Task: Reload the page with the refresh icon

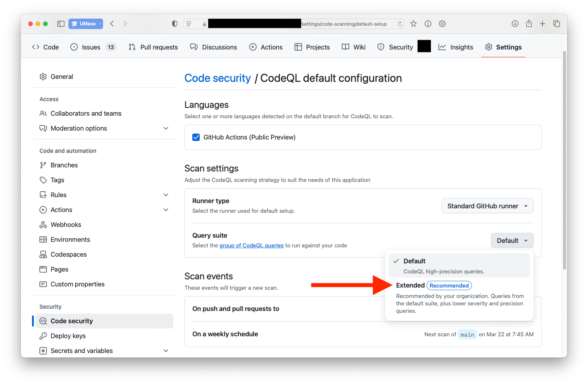Action: click(x=400, y=24)
